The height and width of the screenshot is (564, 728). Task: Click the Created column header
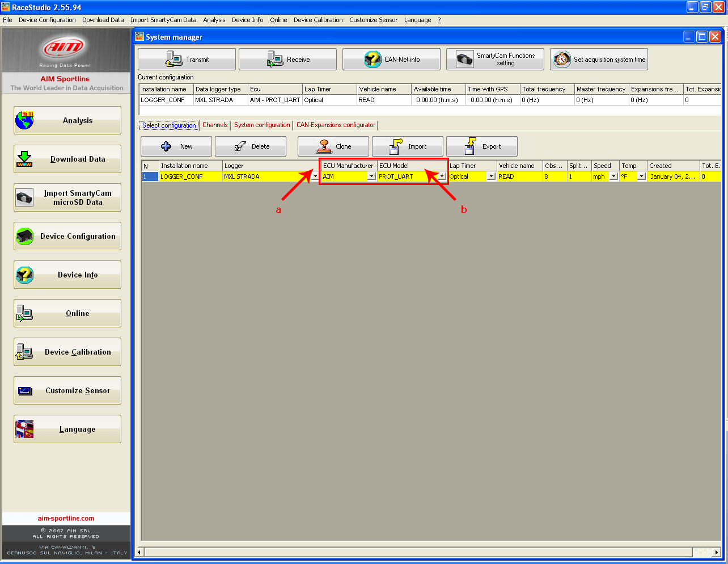[674, 166]
